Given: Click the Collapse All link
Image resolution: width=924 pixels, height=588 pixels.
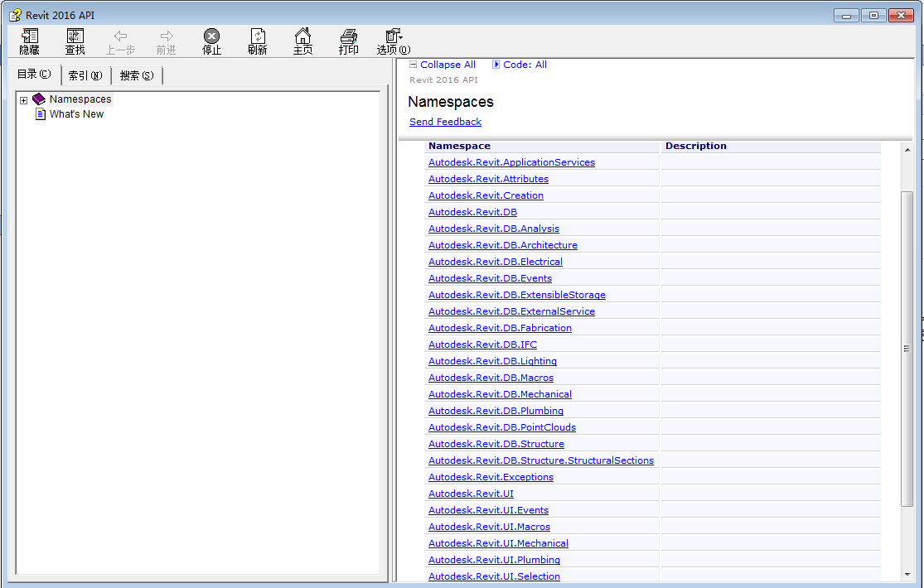Looking at the screenshot, I should [447, 65].
